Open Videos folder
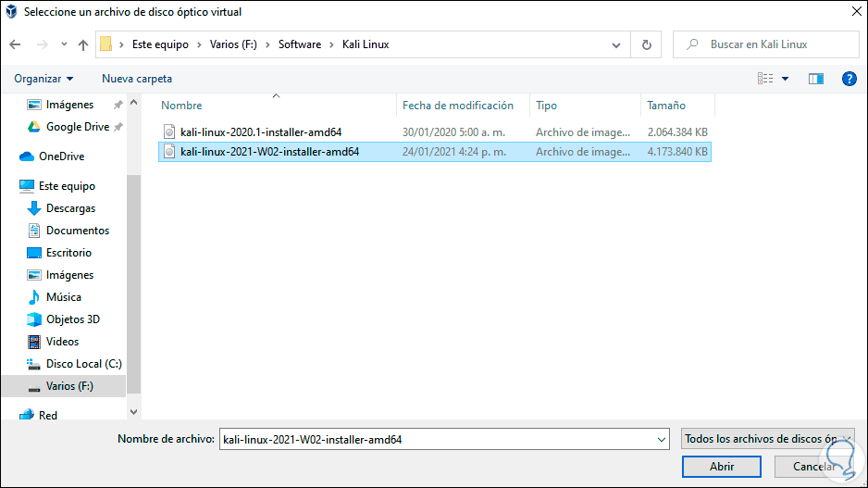 point(63,341)
